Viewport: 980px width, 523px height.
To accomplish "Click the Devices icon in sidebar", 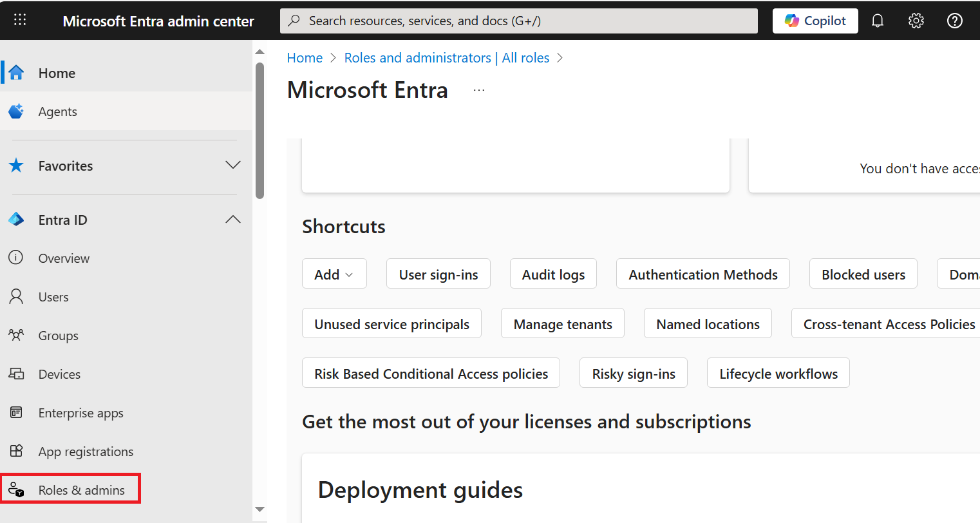I will point(16,374).
